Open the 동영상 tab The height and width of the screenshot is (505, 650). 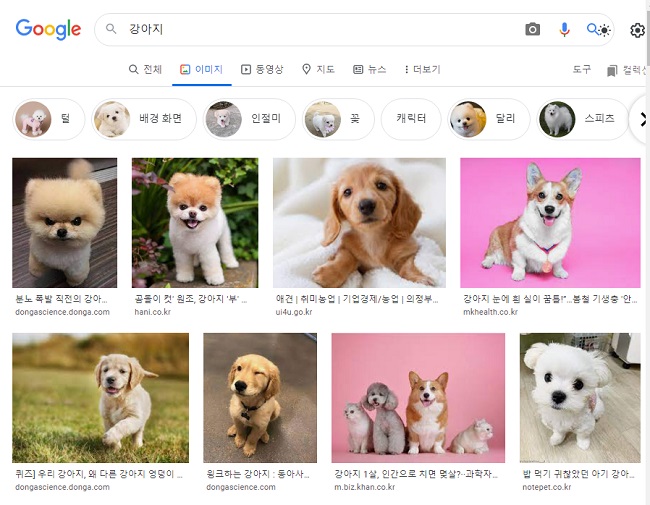pos(262,69)
